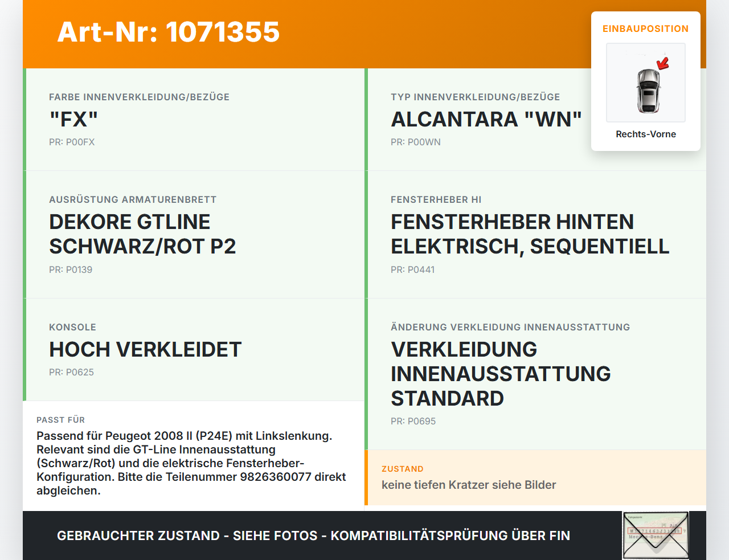Viewport: 729px width, 560px height.
Task: Select PR: P00FX code
Action: tap(72, 142)
